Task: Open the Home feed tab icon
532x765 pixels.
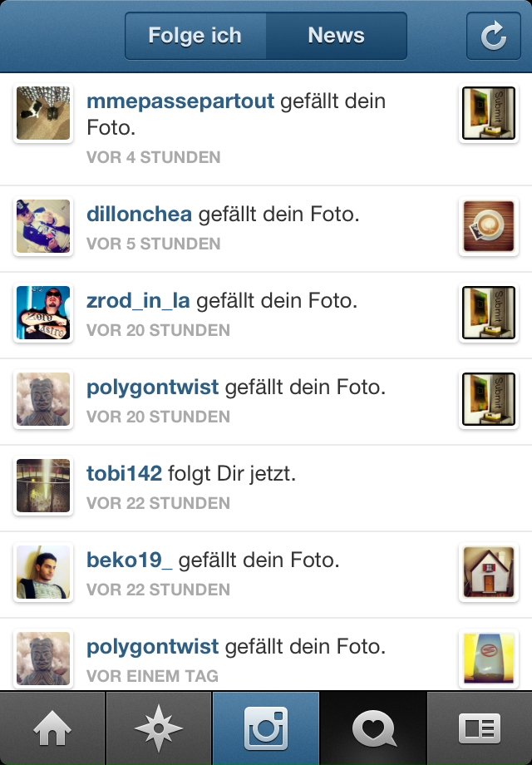Action: (52, 728)
